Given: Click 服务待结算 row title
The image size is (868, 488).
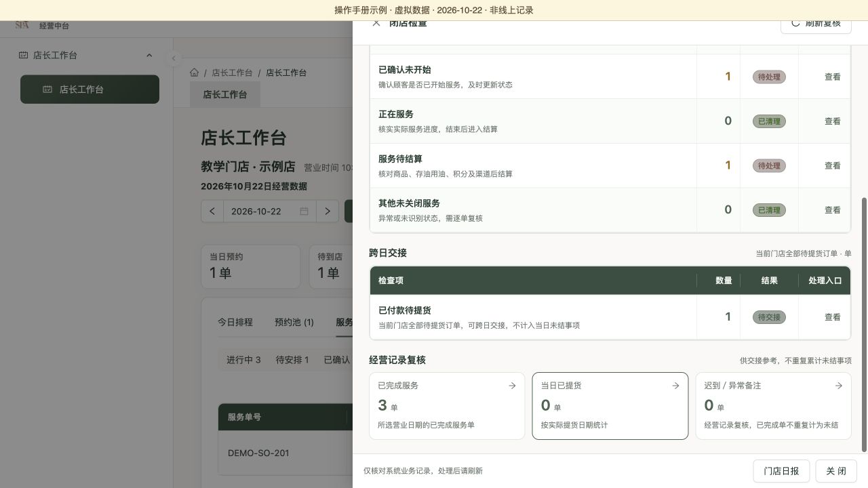Looking at the screenshot, I should tap(400, 159).
